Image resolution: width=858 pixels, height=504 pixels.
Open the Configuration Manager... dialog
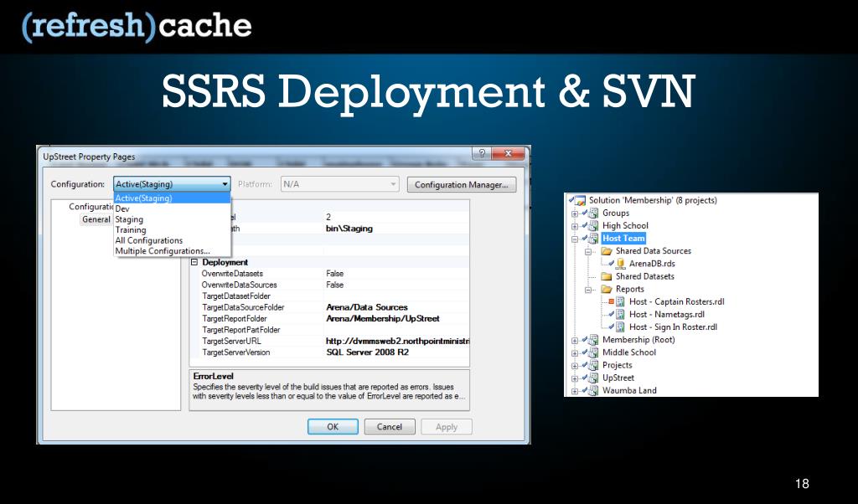[462, 185]
